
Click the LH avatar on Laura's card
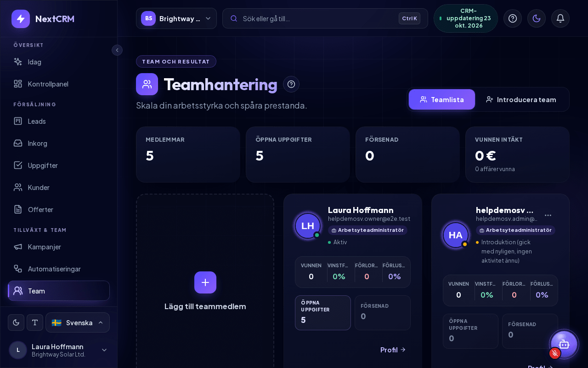308,226
